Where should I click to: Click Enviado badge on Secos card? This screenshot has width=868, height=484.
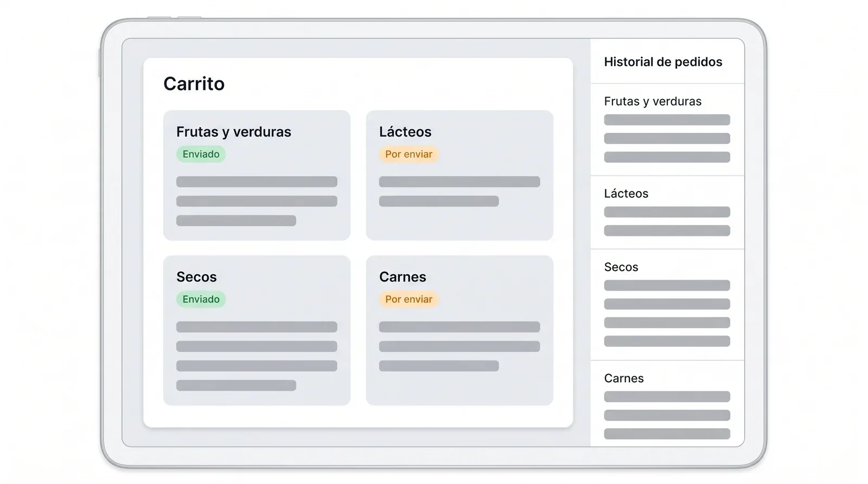[201, 299]
